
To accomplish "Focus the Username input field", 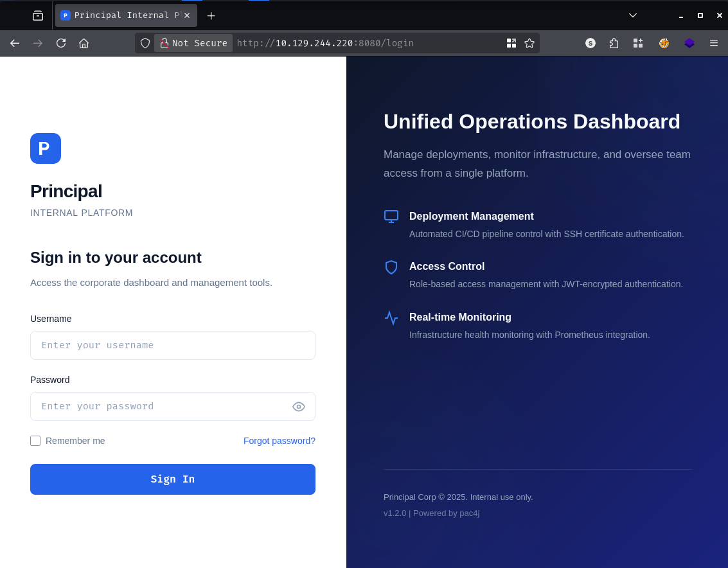I will point(173,346).
